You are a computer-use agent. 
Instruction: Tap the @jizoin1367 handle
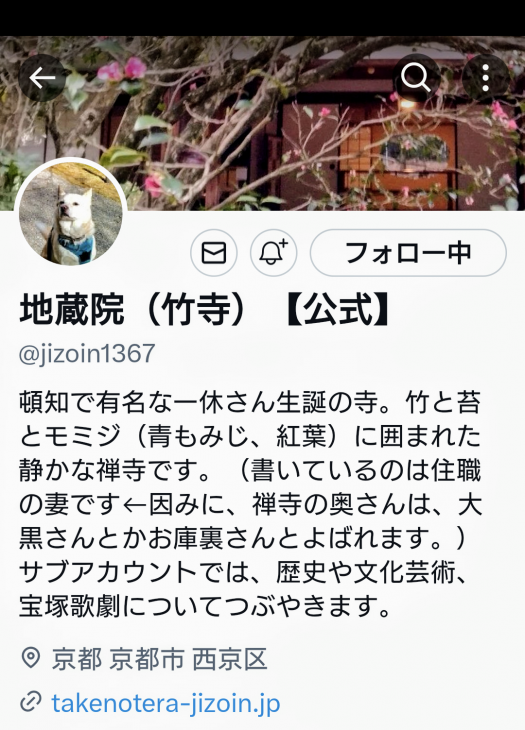[87, 353]
